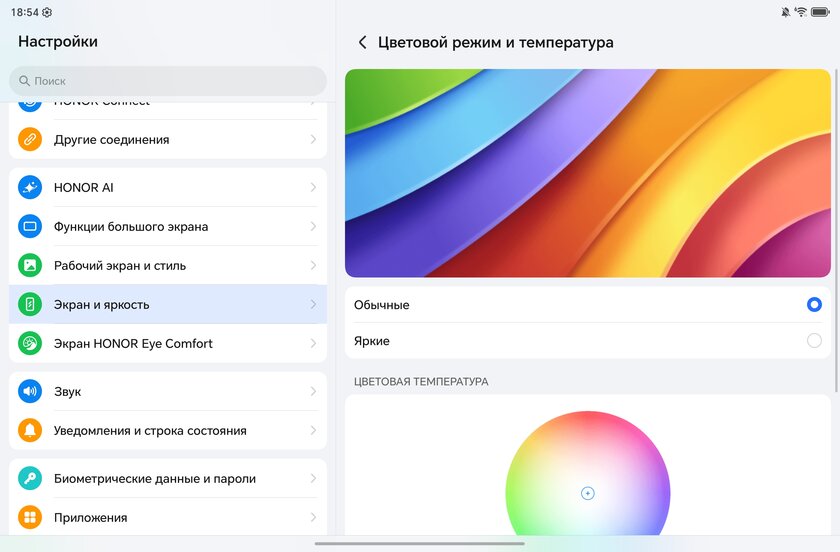Go back using the arrow beside Цветовой режим

point(363,42)
